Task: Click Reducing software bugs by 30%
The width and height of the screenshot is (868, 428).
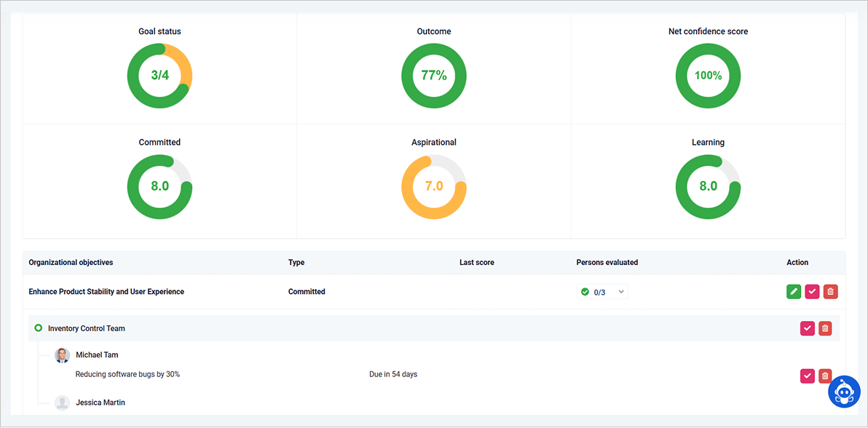Action: (x=128, y=373)
